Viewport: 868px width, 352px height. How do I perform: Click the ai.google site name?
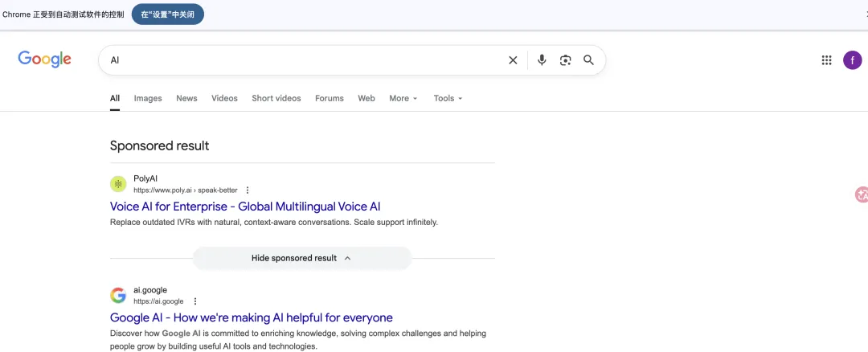tap(150, 290)
